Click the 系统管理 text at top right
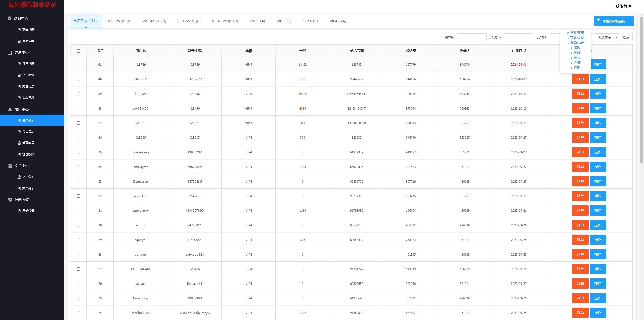 pyautogui.click(x=623, y=7)
